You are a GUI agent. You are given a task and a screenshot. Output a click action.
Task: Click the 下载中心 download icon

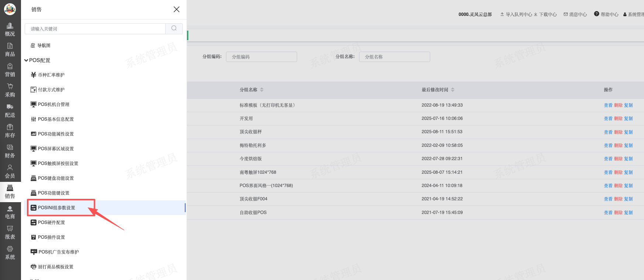tap(536, 14)
